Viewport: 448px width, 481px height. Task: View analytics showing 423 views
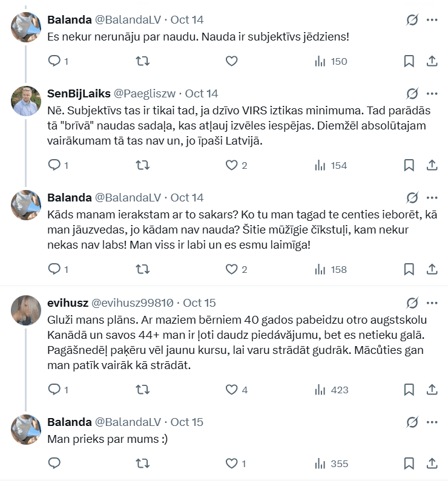coord(332,390)
